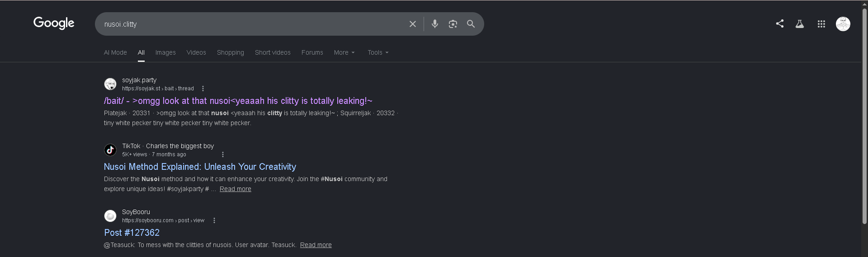Open three-dot menu for soyjak.party result
The width and height of the screenshot is (868, 257).
point(203,89)
